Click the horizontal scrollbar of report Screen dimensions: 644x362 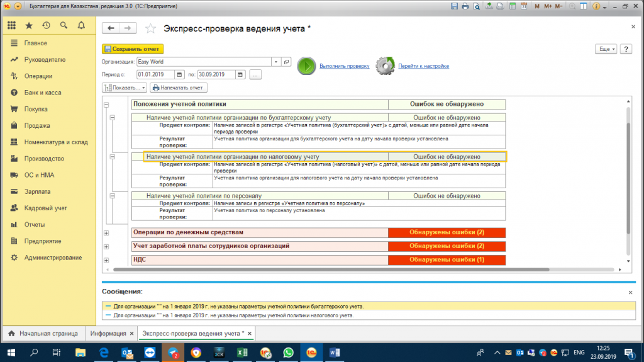(x=331, y=270)
